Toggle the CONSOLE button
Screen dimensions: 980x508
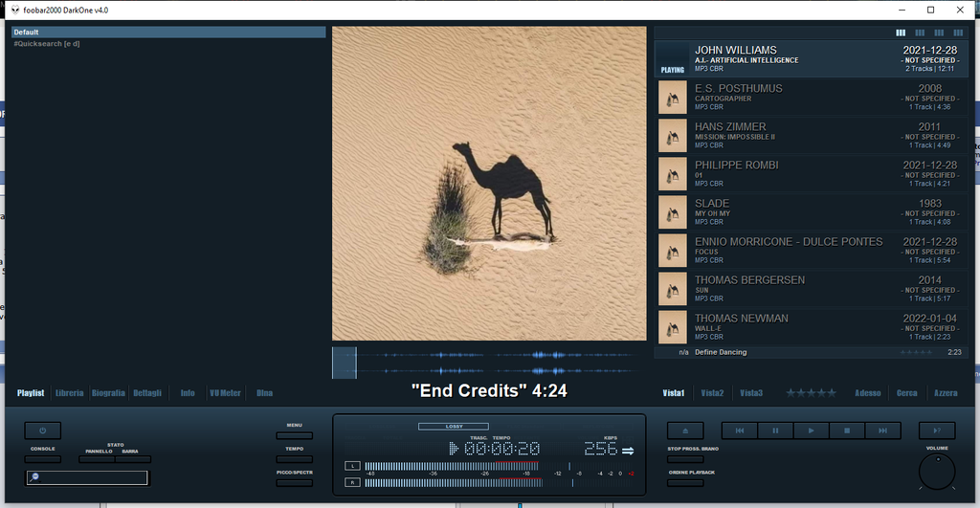click(42, 459)
